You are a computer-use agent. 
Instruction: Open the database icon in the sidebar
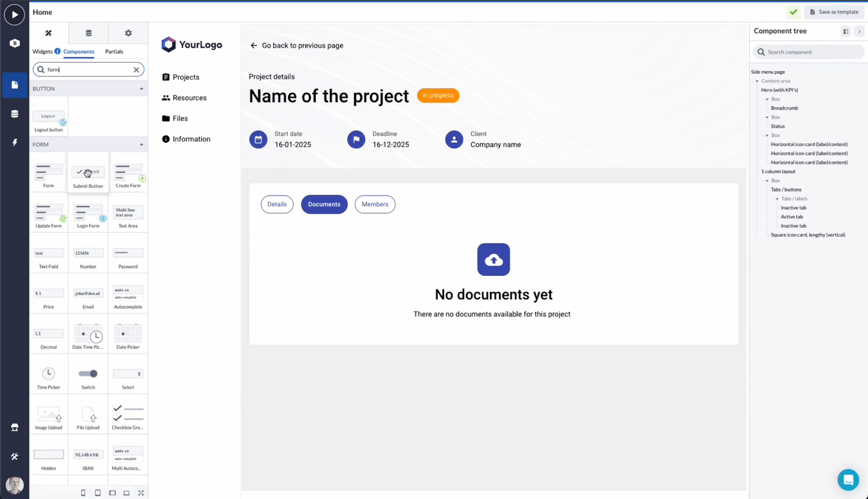15,113
